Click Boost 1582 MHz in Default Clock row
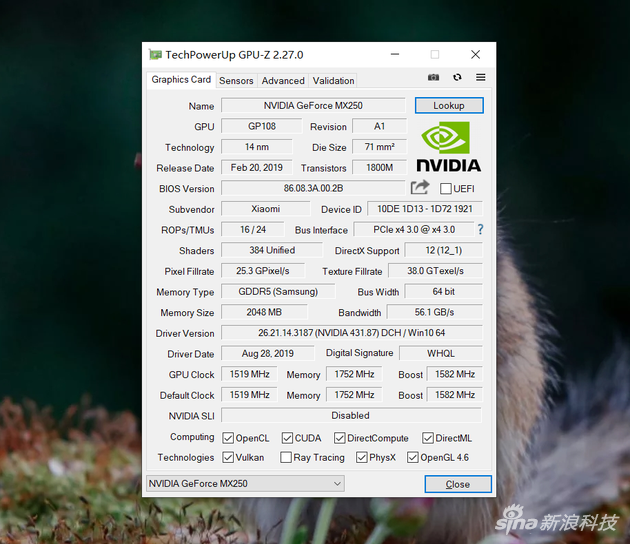This screenshot has width=630, height=544. pyautogui.click(x=455, y=395)
